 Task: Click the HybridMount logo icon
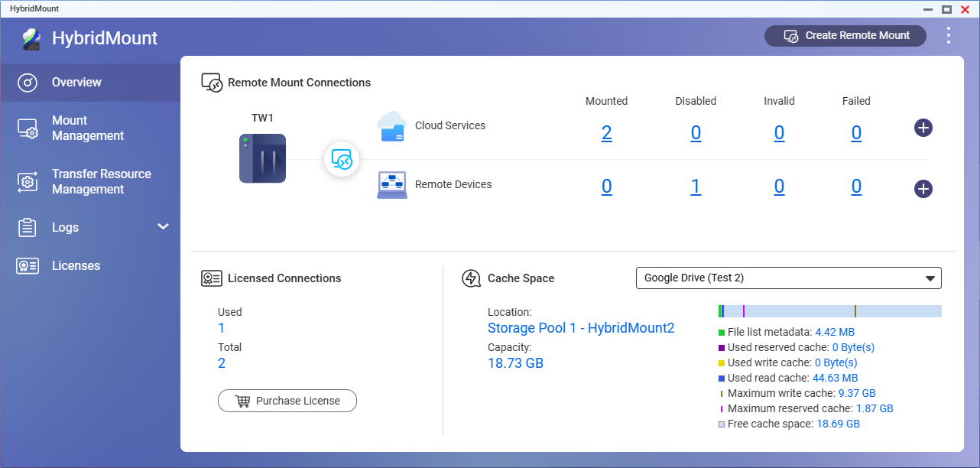pyautogui.click(x=31, y=38)
